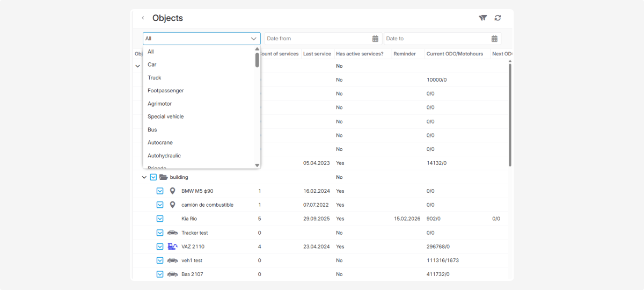Click the map pin icon for BMW M5
Image resolution: width=644 pixels, height=290 pixels.
point(172,191)
